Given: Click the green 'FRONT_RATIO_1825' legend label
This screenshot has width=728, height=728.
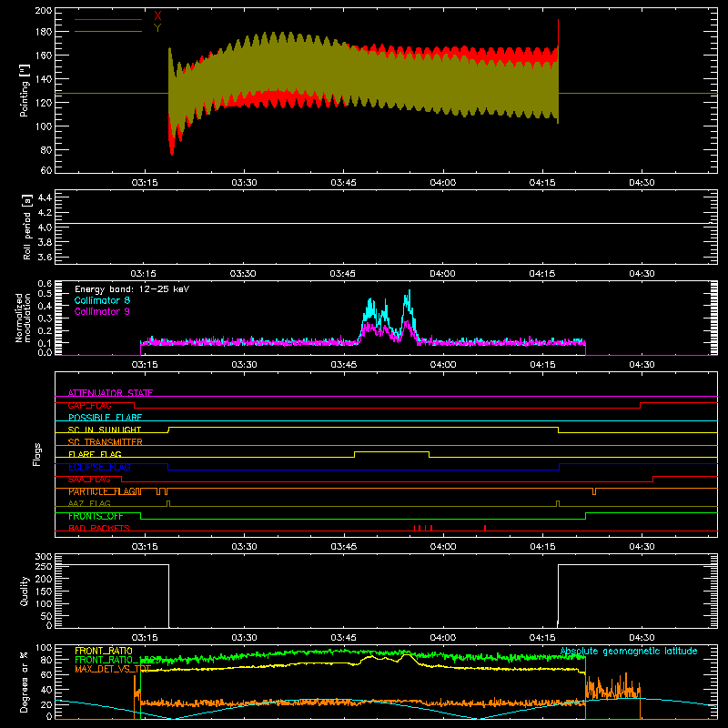Looking at the screenshot, I should [118, 660].
